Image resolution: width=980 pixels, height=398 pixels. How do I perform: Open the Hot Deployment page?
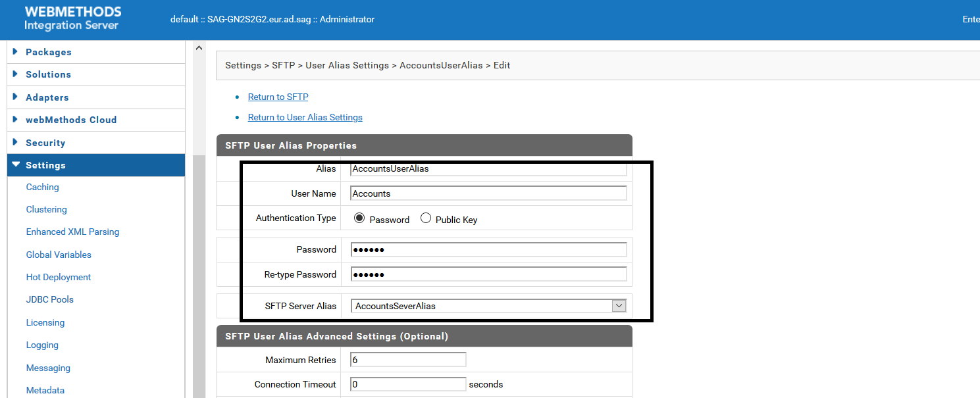click(59, 277)
